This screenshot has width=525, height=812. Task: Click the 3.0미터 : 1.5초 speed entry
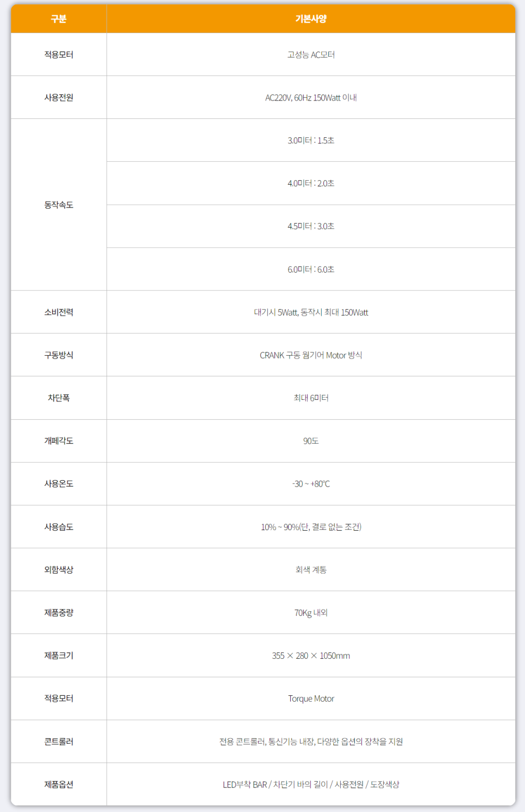pos(311,141)
